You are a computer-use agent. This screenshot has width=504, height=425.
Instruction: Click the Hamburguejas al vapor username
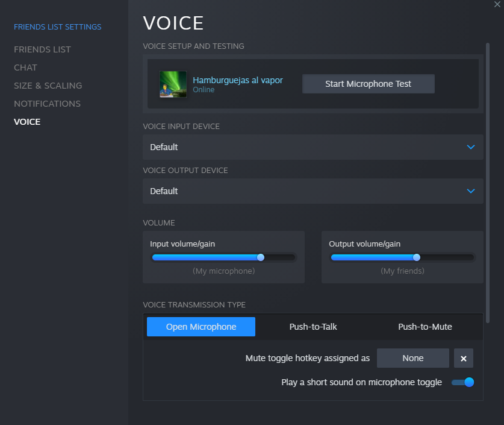click(x=237, y=80)
